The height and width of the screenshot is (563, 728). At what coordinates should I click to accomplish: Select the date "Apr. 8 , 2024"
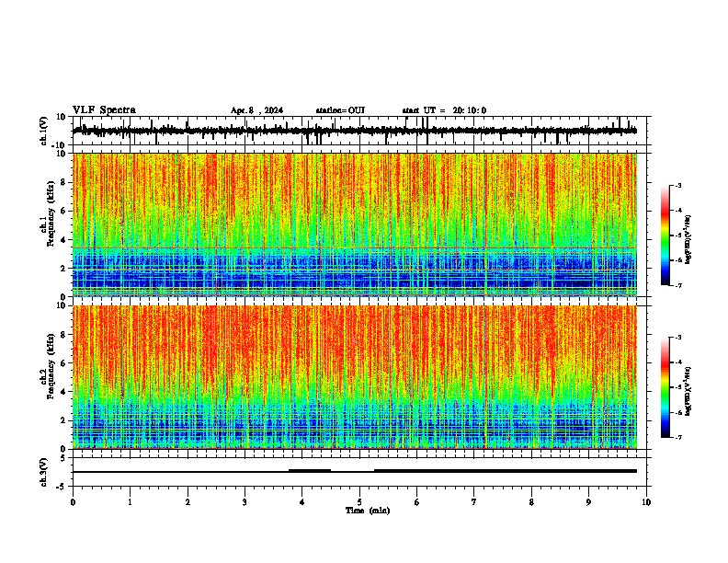256,110
